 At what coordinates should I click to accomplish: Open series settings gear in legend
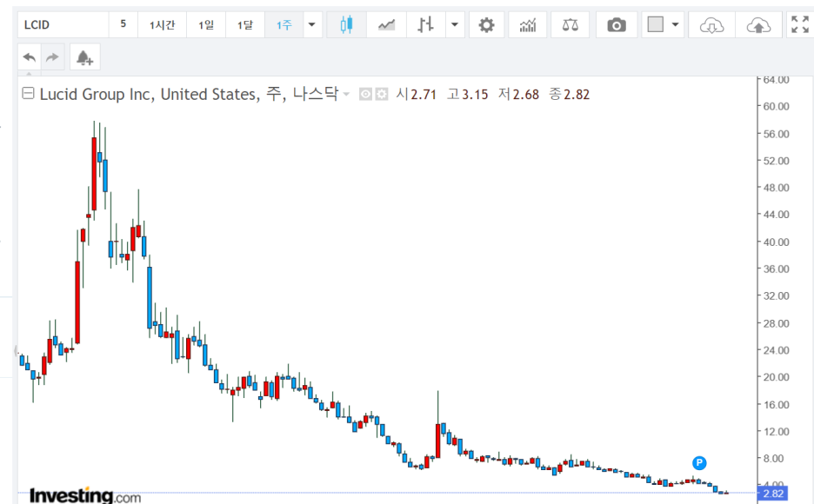click(x=382, y=95)
